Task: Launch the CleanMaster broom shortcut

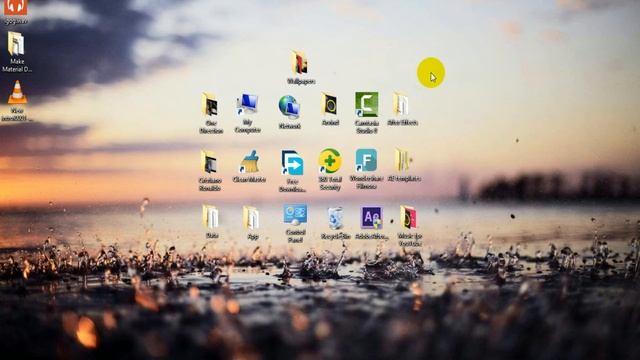Action: click(x=249, y=162)
